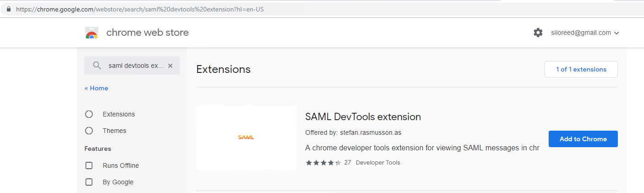Open the SAML DevTools extension title
Image resolution: width=644 pixels, height=193 pixels.
click(x=363, y=117)
